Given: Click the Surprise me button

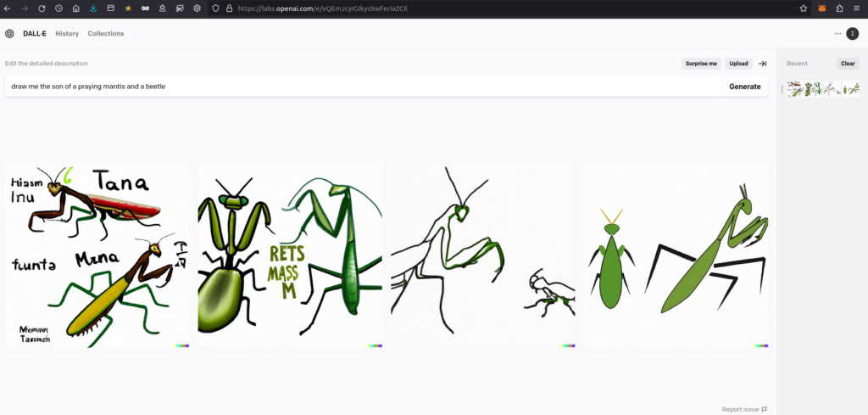Looking at the screenshot, I should (x=701, y=64).
